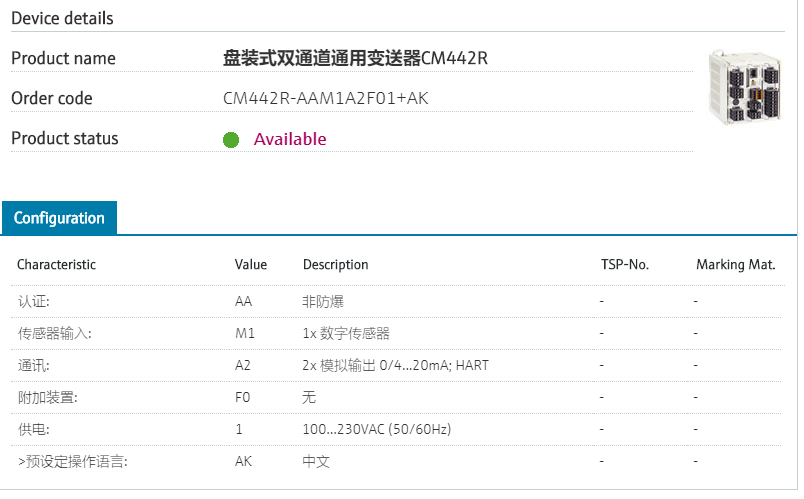Click the Value column header
This screenshot has height=499, width=804.
pos(251,265)
